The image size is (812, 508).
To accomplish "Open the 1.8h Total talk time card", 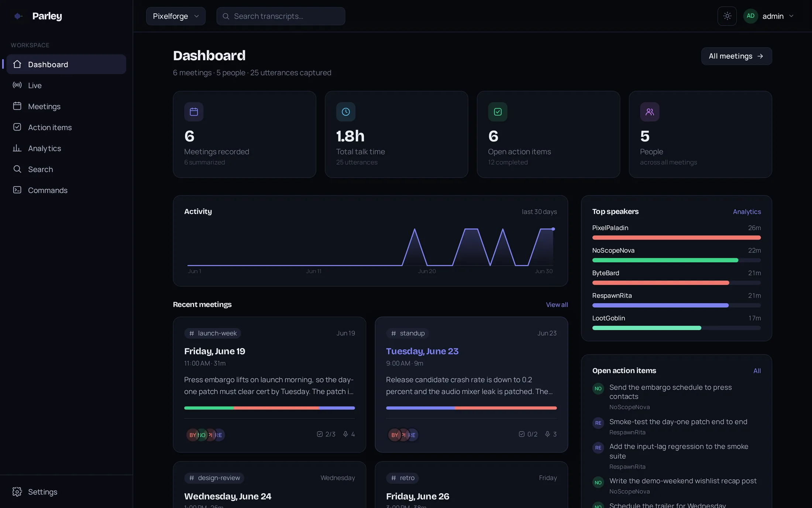I will 396,134.
